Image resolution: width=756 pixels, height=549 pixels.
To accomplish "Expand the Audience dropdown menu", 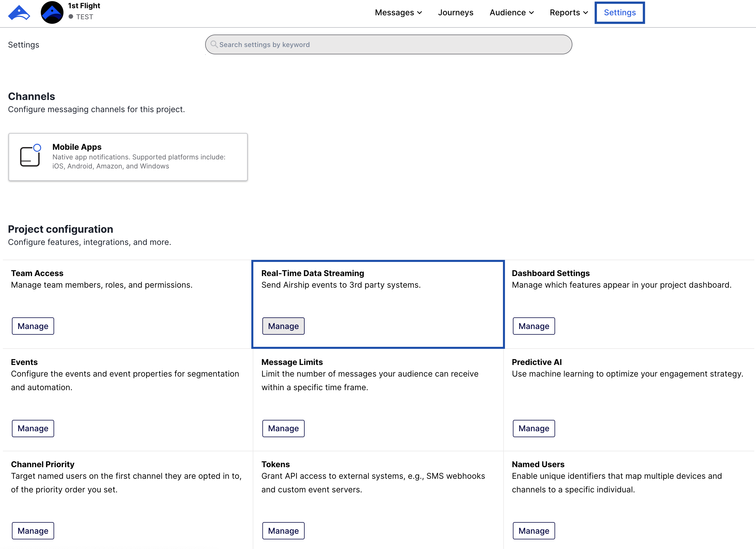I will point(511,13).
